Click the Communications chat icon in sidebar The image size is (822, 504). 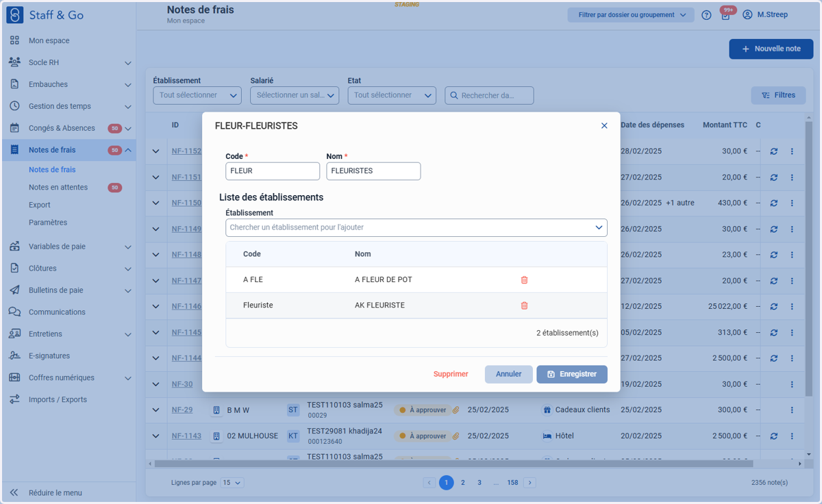(14, 312)
